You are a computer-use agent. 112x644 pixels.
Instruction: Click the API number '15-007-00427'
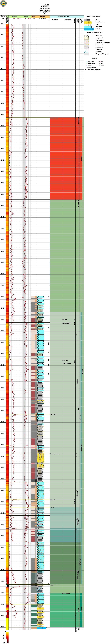coord(45,7)
